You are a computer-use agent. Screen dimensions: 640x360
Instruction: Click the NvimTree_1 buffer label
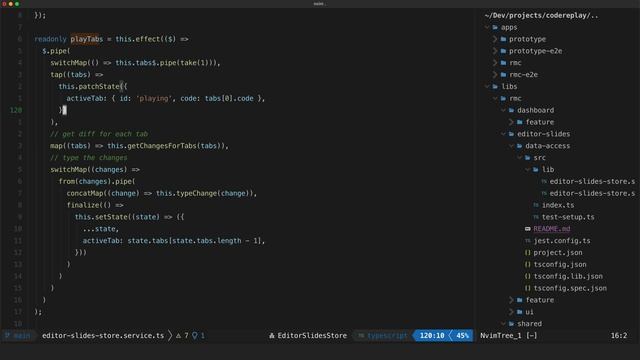(500, 336)
